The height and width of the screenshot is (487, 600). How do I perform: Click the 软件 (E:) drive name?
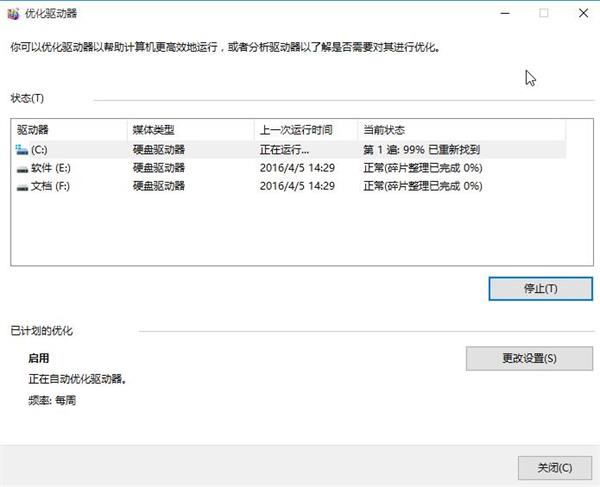52,169
